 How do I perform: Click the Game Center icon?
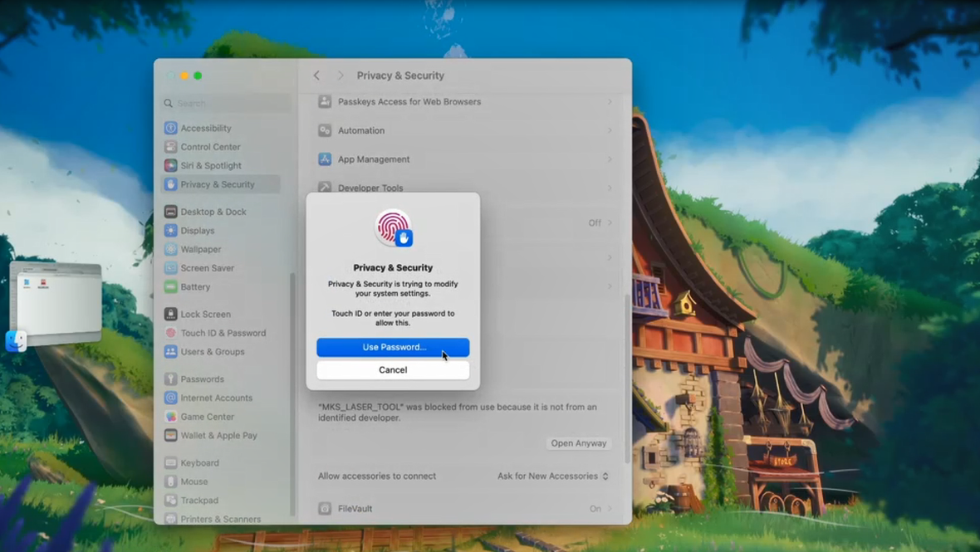170,417
